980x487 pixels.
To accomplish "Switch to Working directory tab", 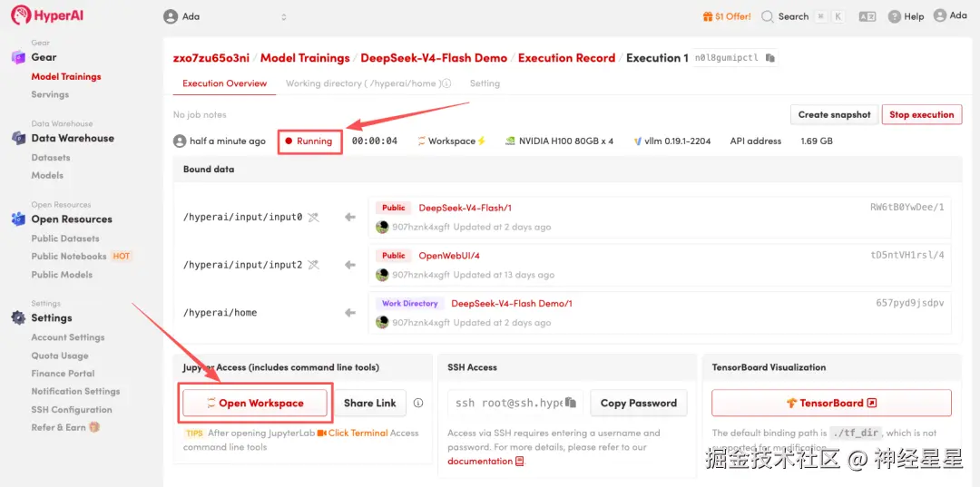I will click(x=368, y=83).
